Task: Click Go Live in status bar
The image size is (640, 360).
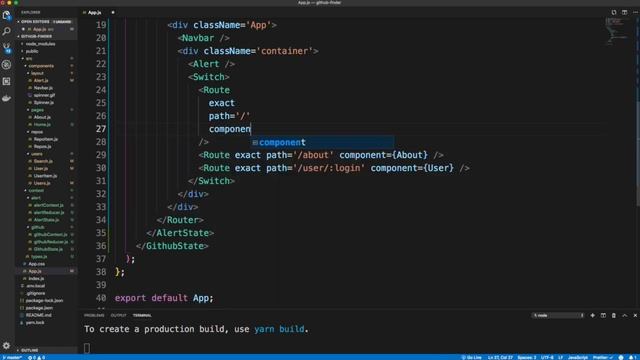Action: coord(471,358)
